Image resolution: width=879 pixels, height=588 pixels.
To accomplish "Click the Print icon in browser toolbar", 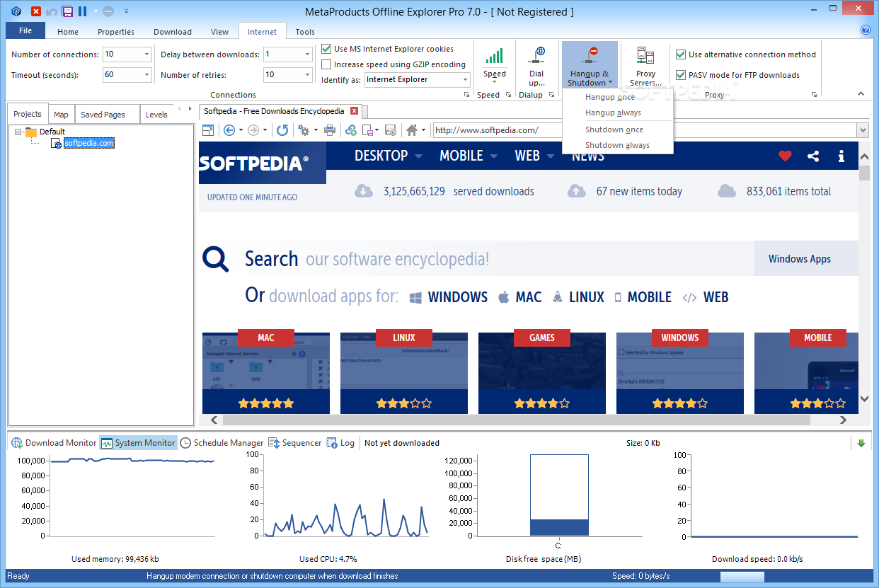I will (x=330, y=130).
